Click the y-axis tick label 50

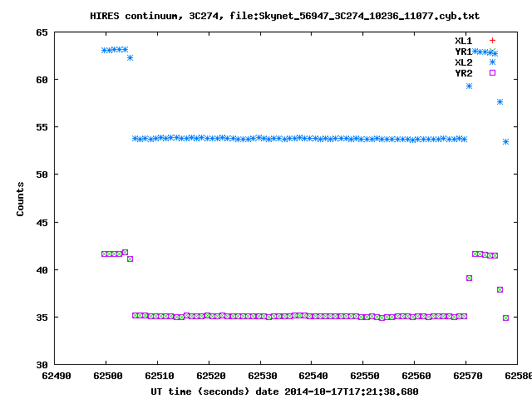tap(42, 175)
